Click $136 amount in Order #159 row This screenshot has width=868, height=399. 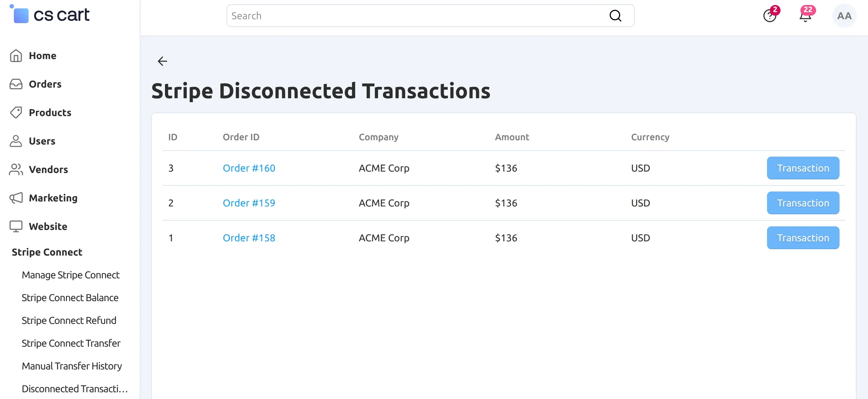coord(506,203)
